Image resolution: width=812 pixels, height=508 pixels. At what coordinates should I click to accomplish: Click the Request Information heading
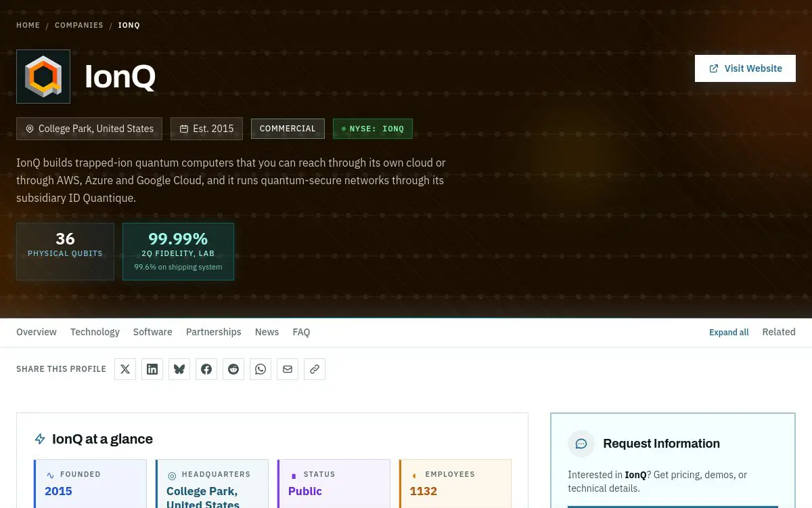coord(661,444)
